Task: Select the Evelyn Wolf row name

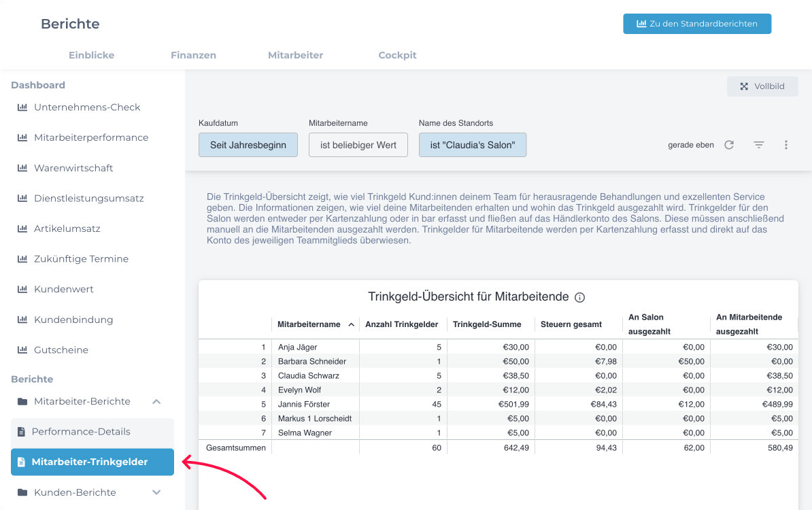Action: pyautogui.click(x=300, y=390)
